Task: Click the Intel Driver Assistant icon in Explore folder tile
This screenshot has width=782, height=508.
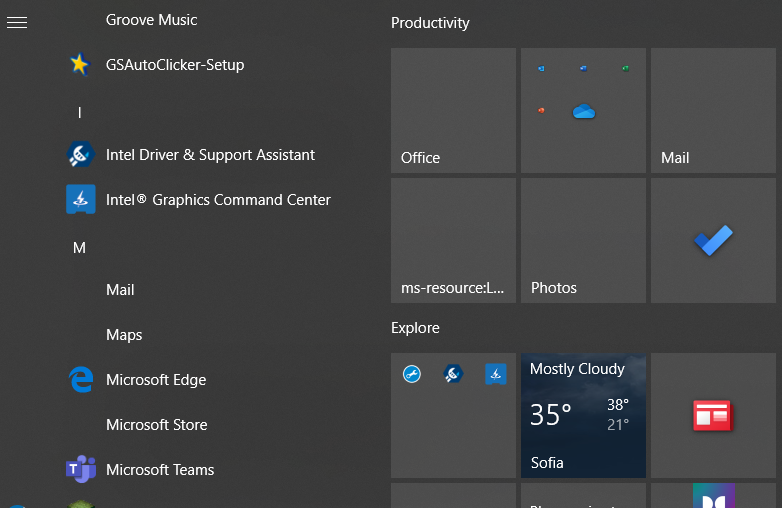Action: (x=453, y=374)
